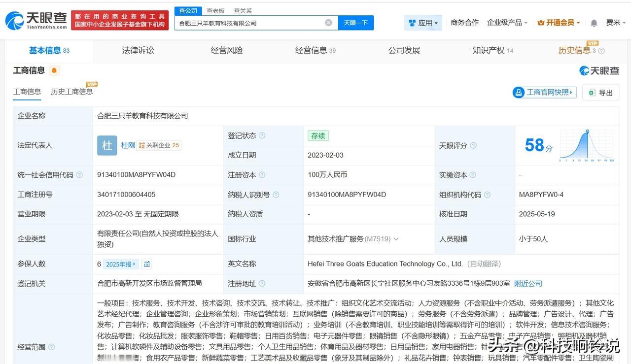Clear the search box text

329,23
